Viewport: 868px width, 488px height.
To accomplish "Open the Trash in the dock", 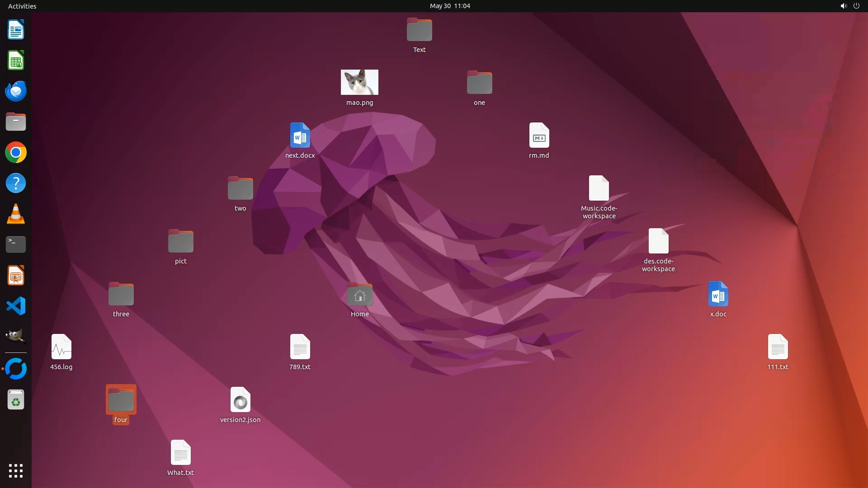I will 16,400.
